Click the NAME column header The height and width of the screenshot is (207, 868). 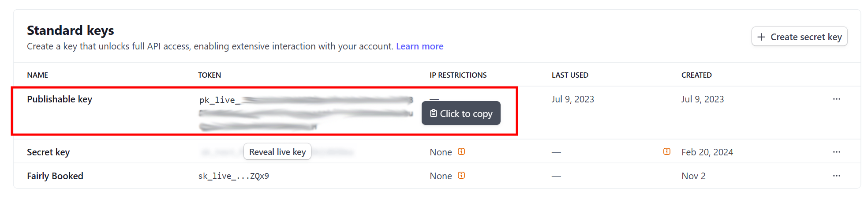point(37,75)
